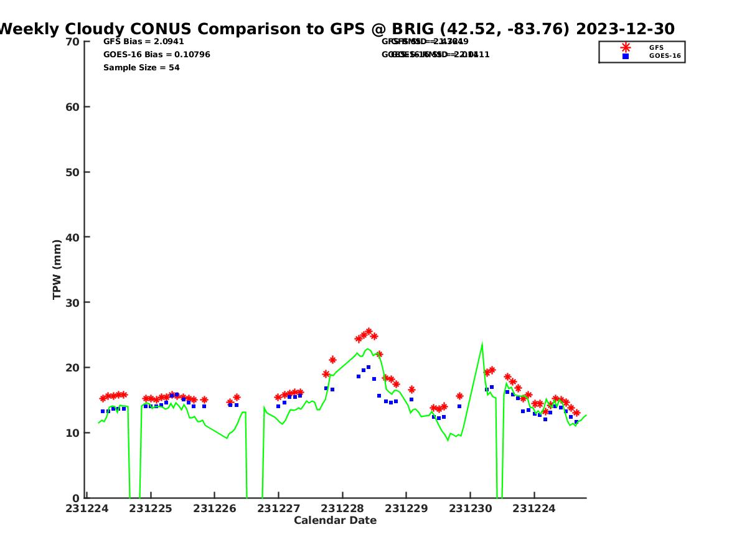Click the y-axis tick label 40
This screenshot has height=560, width=747.
(73, 237)
